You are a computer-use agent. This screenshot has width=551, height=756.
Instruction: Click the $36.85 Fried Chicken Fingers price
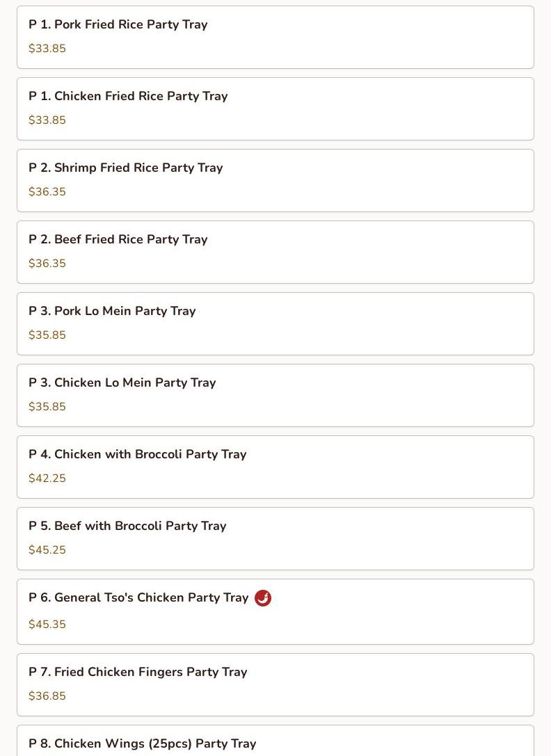click(47, 696)
